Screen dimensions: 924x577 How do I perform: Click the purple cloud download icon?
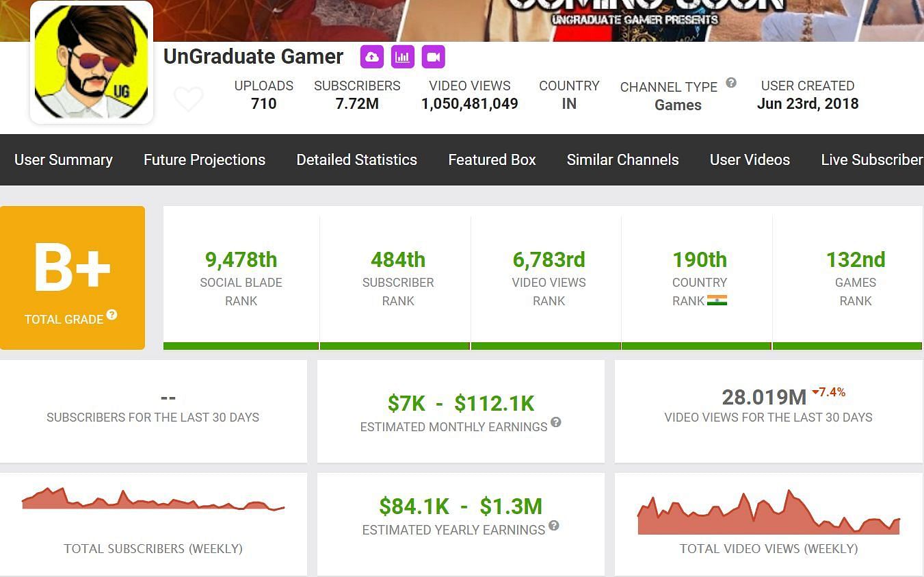click(x=372, y=57)
